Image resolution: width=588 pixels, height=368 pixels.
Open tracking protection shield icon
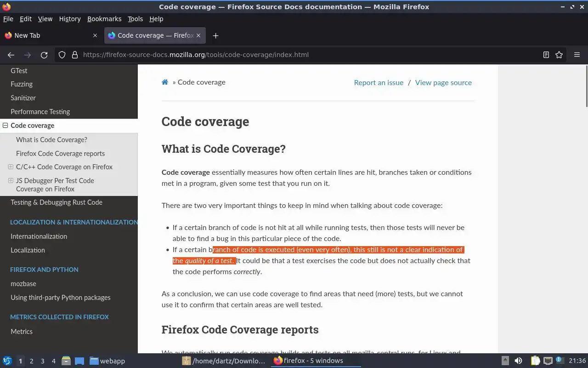[62, 55]
